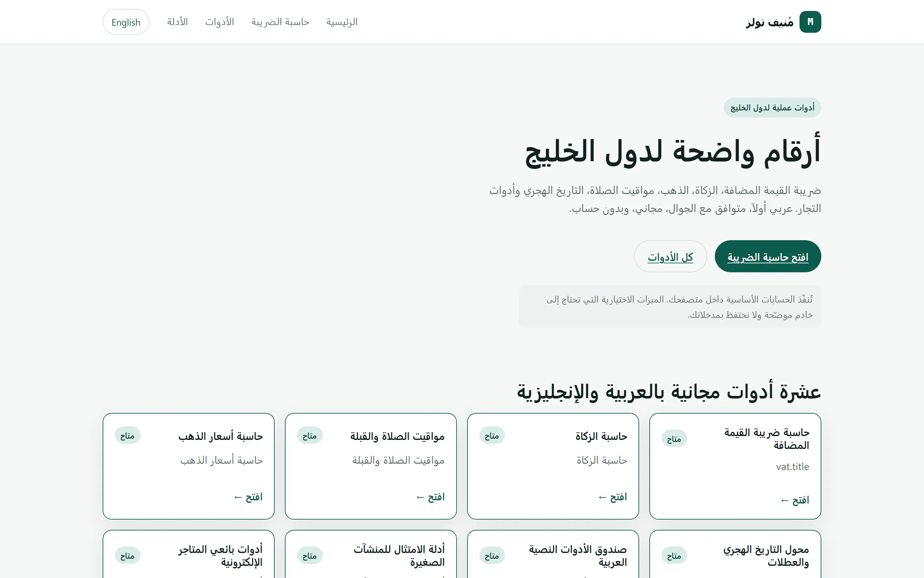The width and height of the screenshot is (924, 578).
Task: Click the متاح badge on the e-commerce sellers card
Action: tap(127, 556)
